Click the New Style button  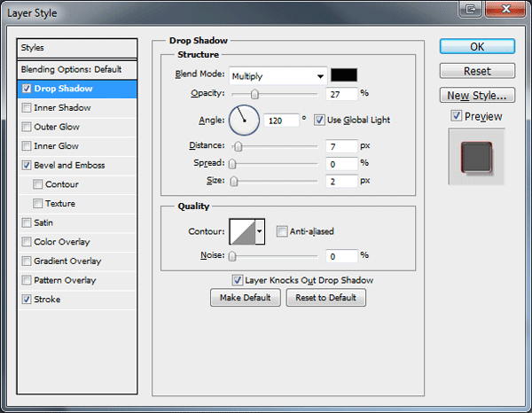tap(477, 96)
